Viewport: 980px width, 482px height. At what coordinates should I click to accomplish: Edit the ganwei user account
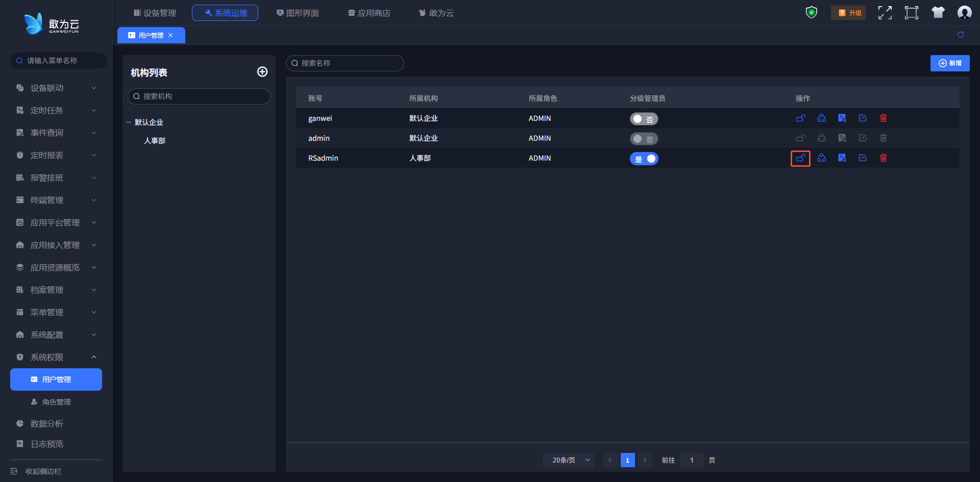(x=863, y=118)
